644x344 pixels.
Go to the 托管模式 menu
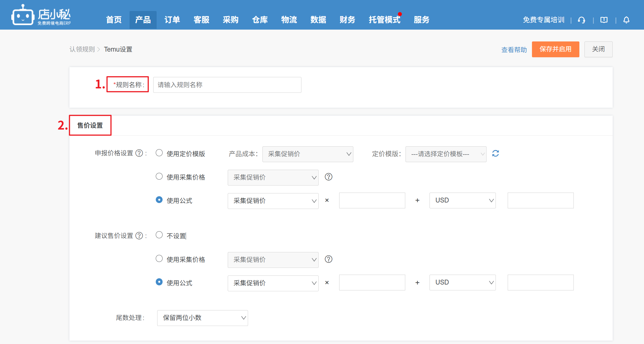tap(384, 20)
